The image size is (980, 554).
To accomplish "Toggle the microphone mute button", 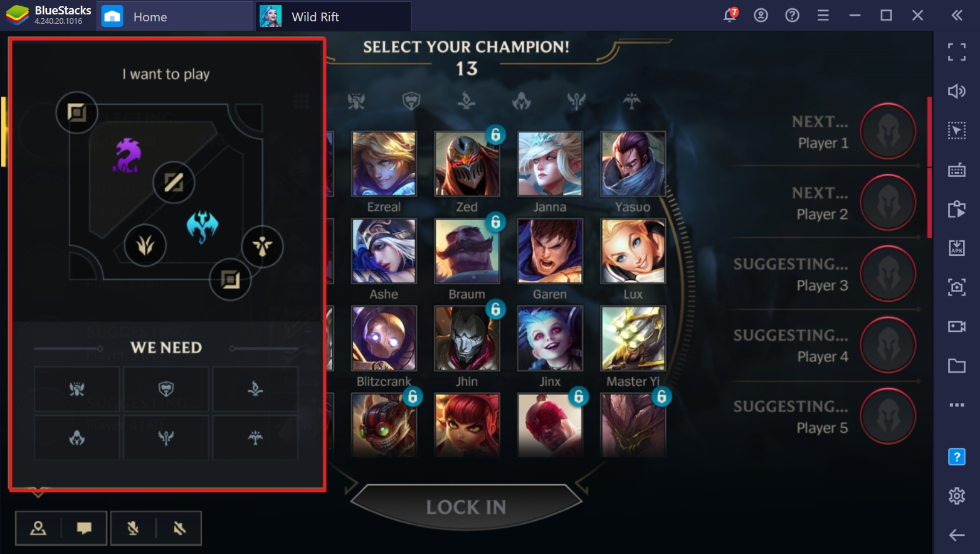I will pos(133,528).
